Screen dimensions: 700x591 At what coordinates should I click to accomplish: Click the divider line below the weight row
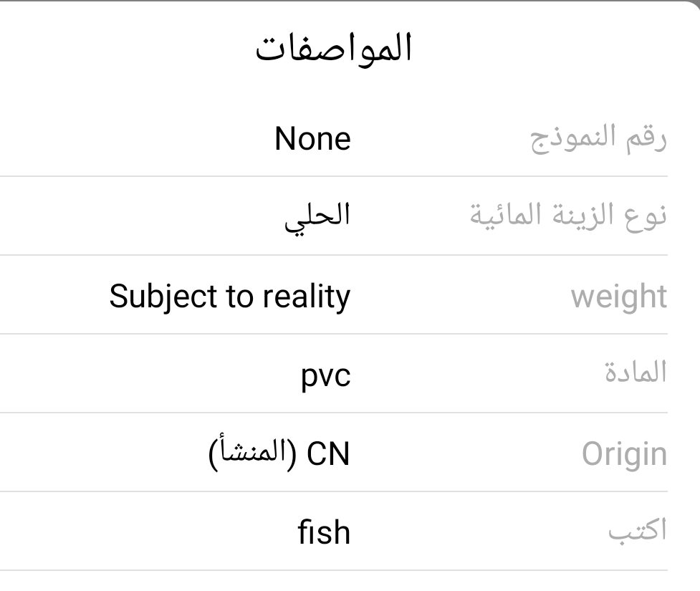pyautogui.click(x=334, y=334)
